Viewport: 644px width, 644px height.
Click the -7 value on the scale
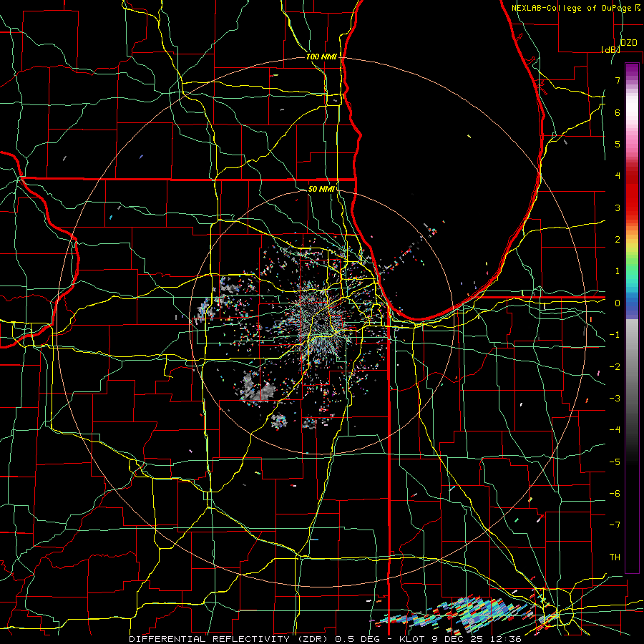pyautogui.click(x=615, y=525)
